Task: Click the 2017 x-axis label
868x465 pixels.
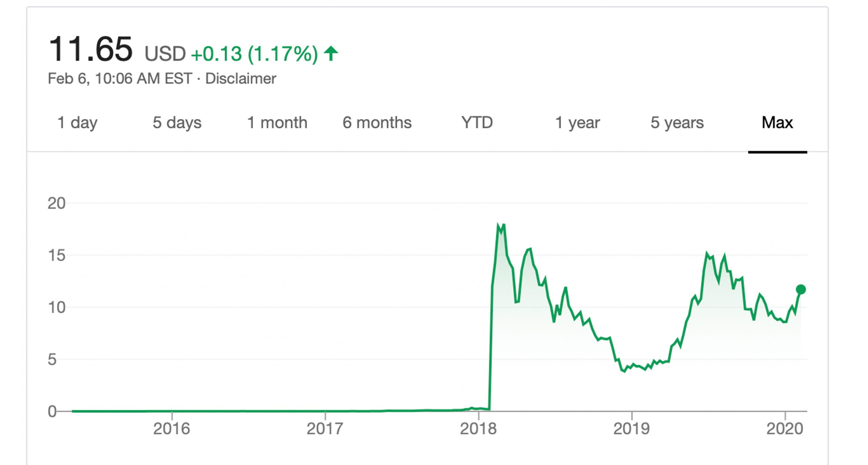Action: coord(325,428)
